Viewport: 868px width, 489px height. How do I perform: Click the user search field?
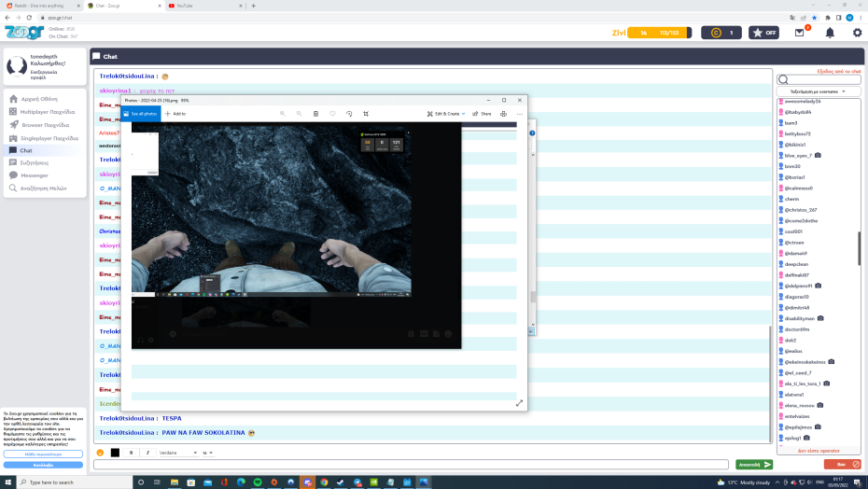[x=821, y=80]
